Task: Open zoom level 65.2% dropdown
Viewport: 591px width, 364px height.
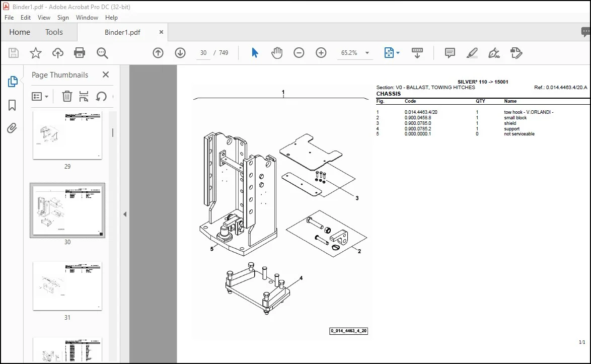Action: point(367,53)
